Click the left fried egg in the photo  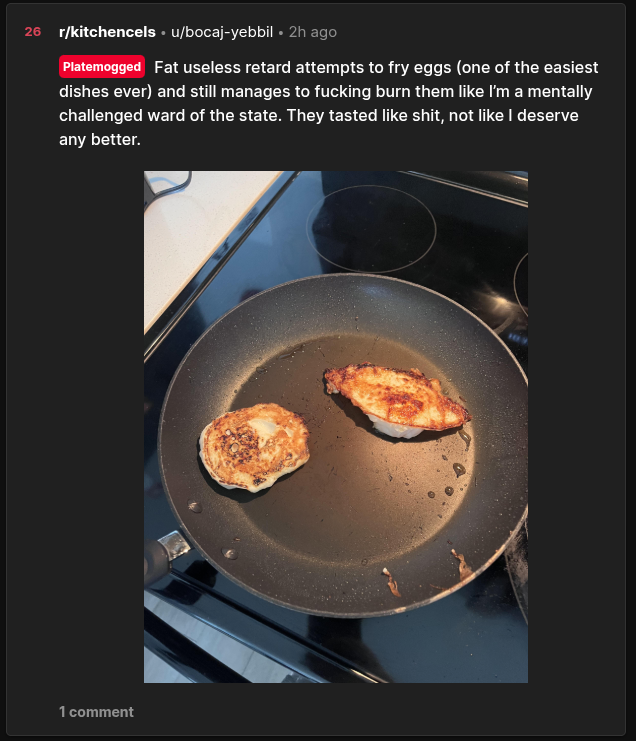(x=254, y=447)
